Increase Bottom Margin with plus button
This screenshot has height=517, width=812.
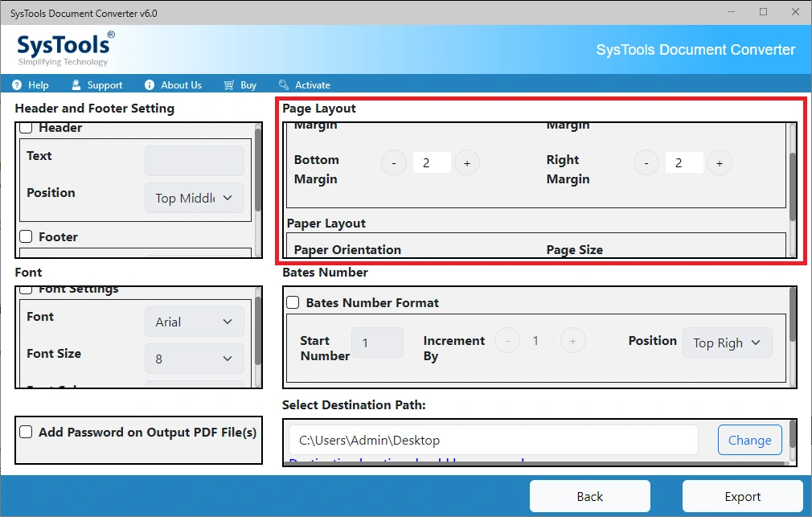pyautogui.click(x=467, y=163)
